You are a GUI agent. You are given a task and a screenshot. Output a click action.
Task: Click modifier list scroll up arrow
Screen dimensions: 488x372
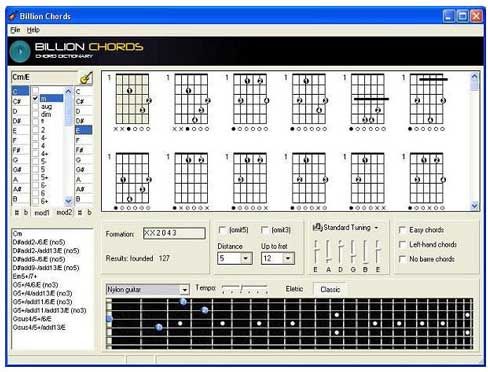coord(68,91)
